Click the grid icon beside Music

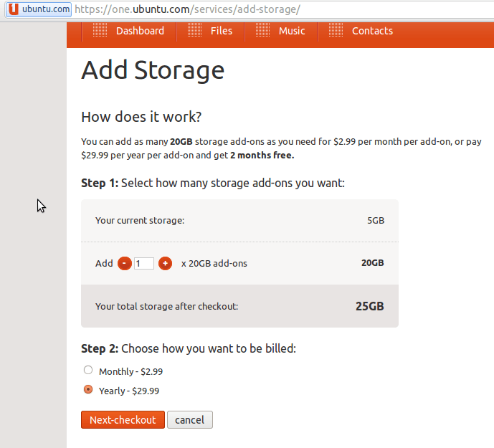263,30
